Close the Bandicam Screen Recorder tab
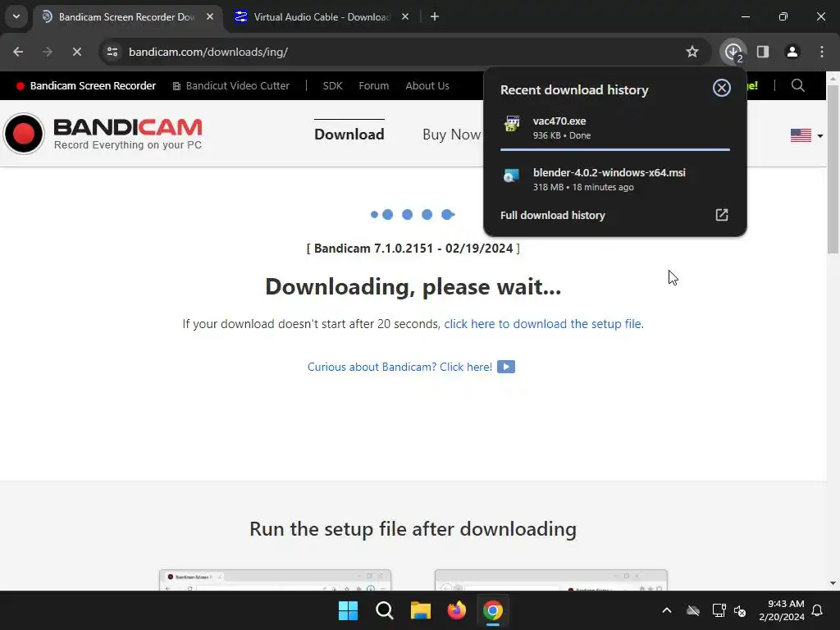Image resolution: width=840 pixels, height=630 pixels. point(210,16)
